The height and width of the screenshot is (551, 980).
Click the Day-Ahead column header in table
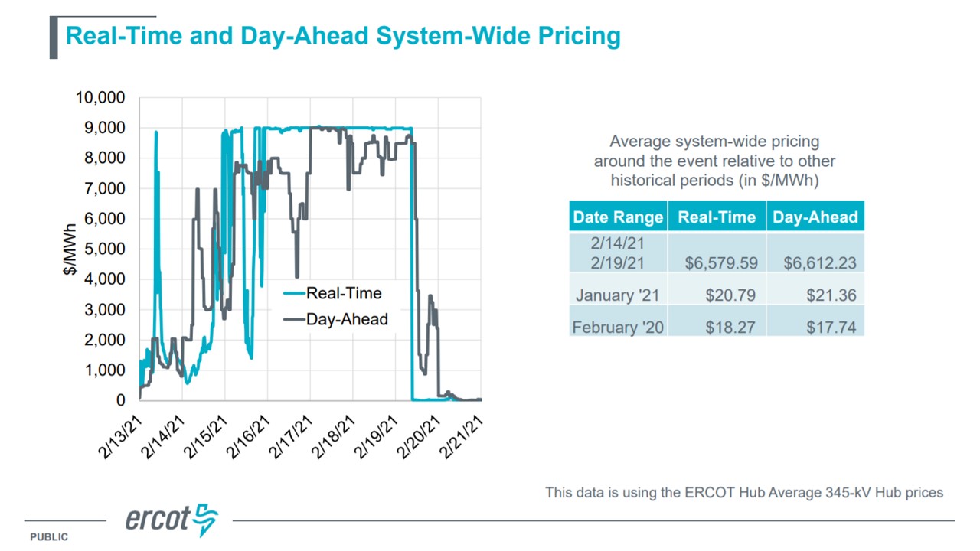815,217
